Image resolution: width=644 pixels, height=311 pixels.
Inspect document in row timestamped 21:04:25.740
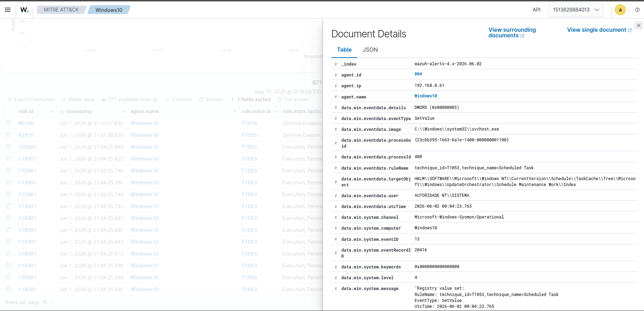tap(8, 194)
